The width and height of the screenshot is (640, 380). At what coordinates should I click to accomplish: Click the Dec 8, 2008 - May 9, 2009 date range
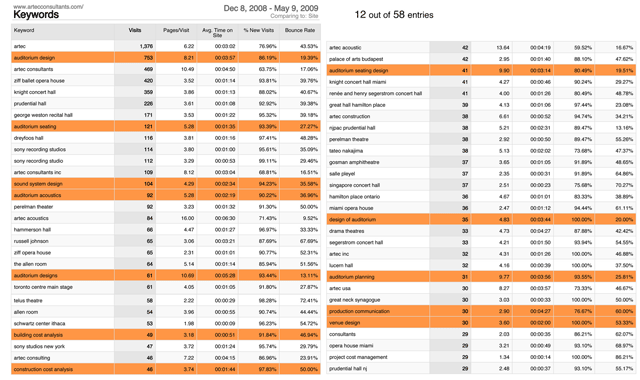271,8
